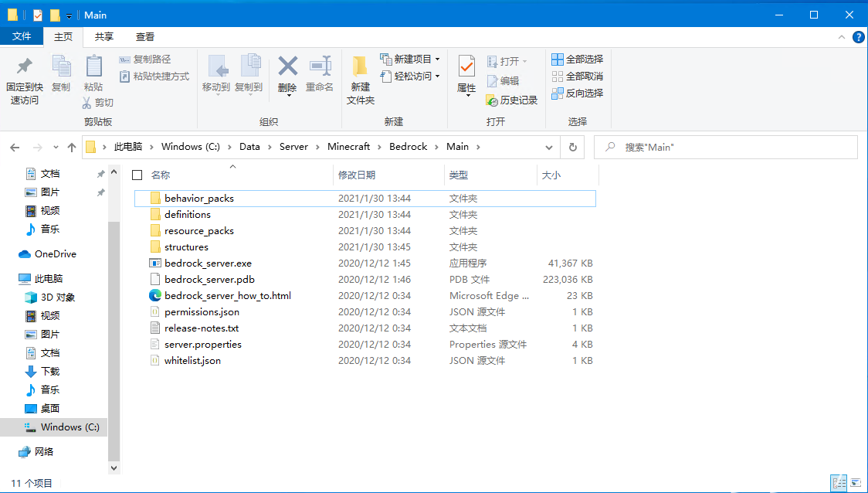
Task: Toggle the select-all checkbox in header
Action: click(137, 175)
